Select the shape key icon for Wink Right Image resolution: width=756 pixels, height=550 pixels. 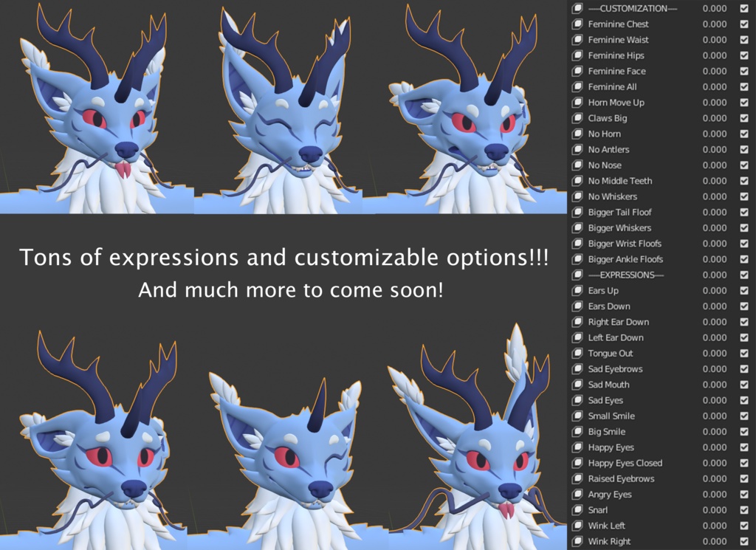coord(577,540)
